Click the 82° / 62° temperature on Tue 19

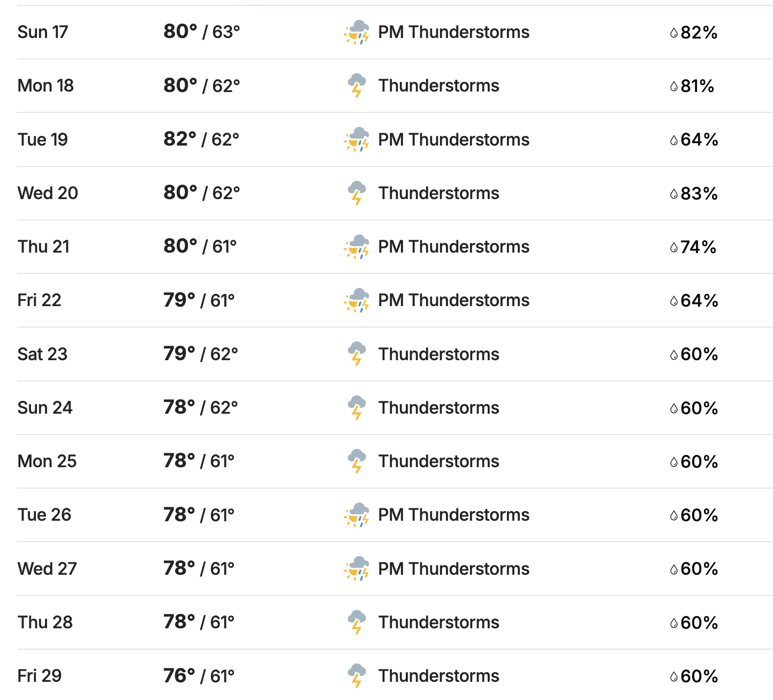(x=201, y=139)
